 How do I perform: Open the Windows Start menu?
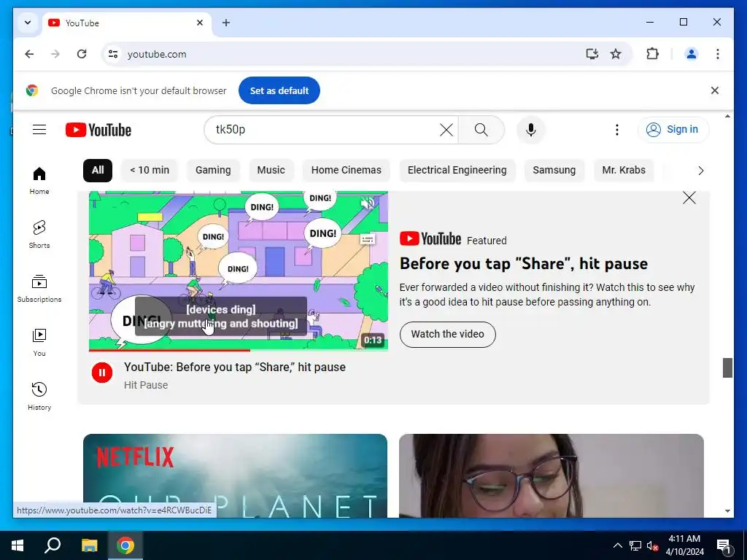18,545
